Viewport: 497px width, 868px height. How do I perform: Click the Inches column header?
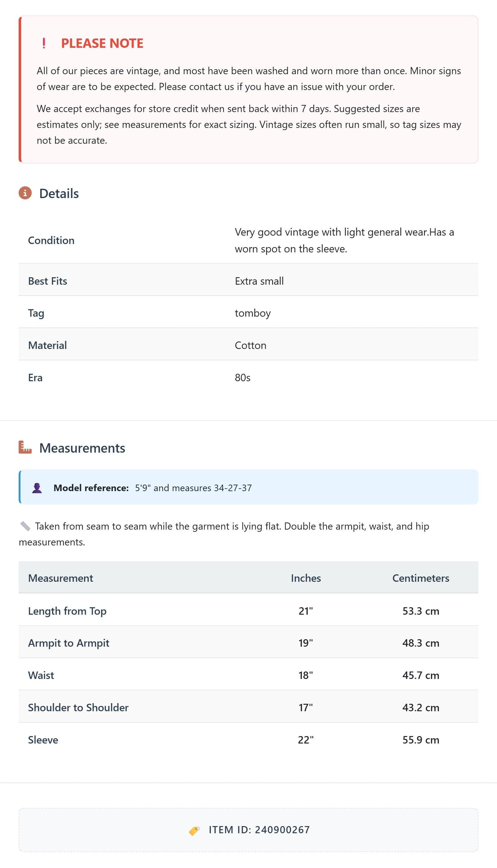coord(306,578)
